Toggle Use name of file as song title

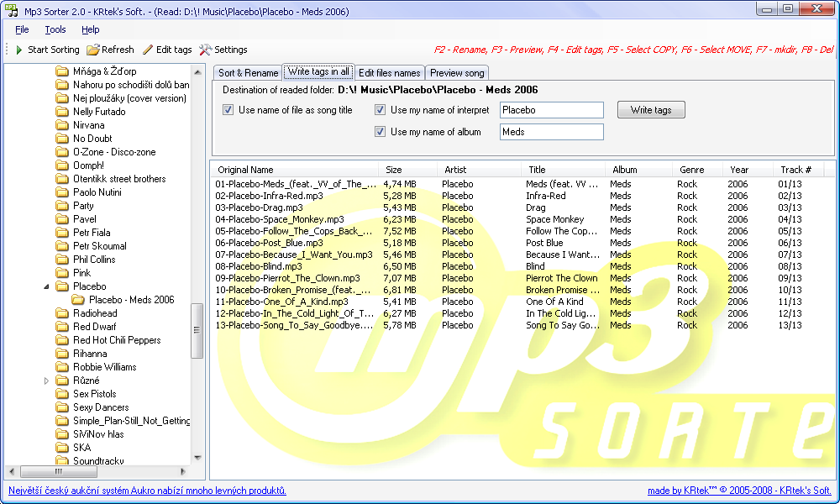click(x=228, y=110)
